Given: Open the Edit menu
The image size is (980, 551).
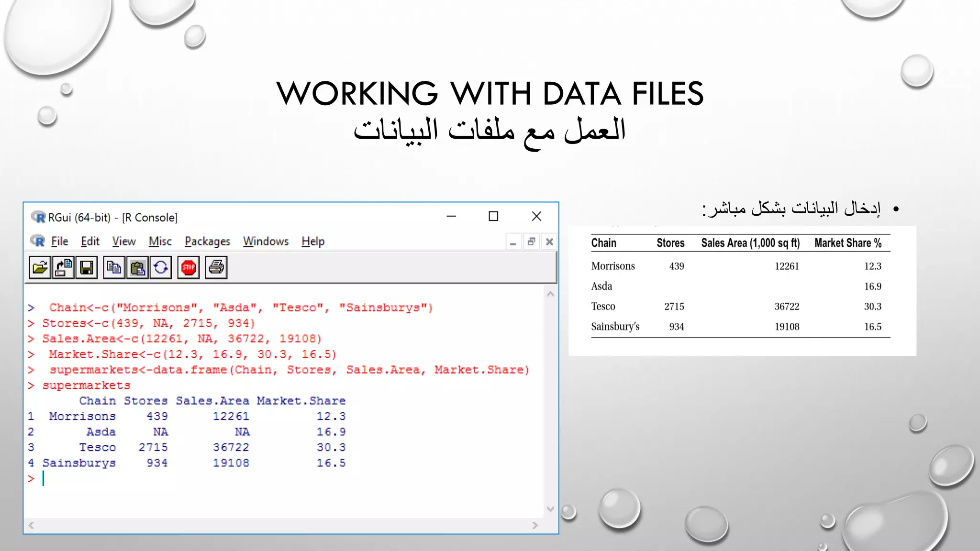Looking at the screenshot, I should [90, 242].
